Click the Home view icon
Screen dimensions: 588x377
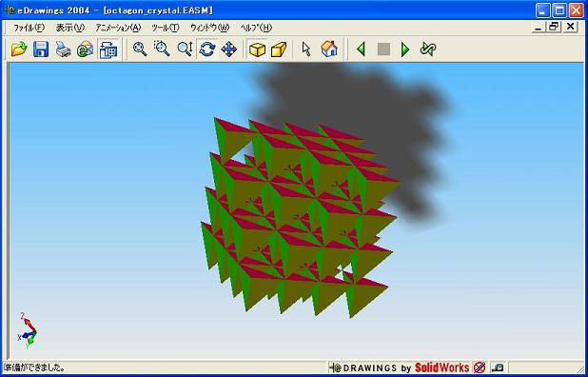point(329,50)
